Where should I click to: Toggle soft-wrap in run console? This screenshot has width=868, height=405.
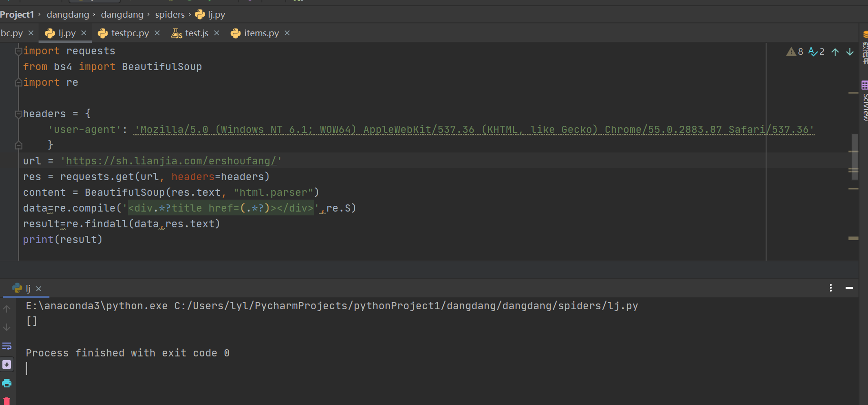point(7,346)
